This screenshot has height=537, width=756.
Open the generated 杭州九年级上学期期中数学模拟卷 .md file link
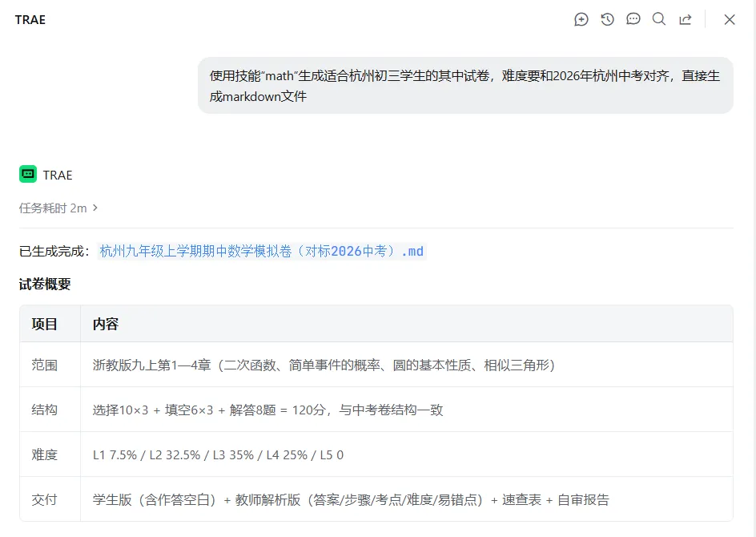262,251
